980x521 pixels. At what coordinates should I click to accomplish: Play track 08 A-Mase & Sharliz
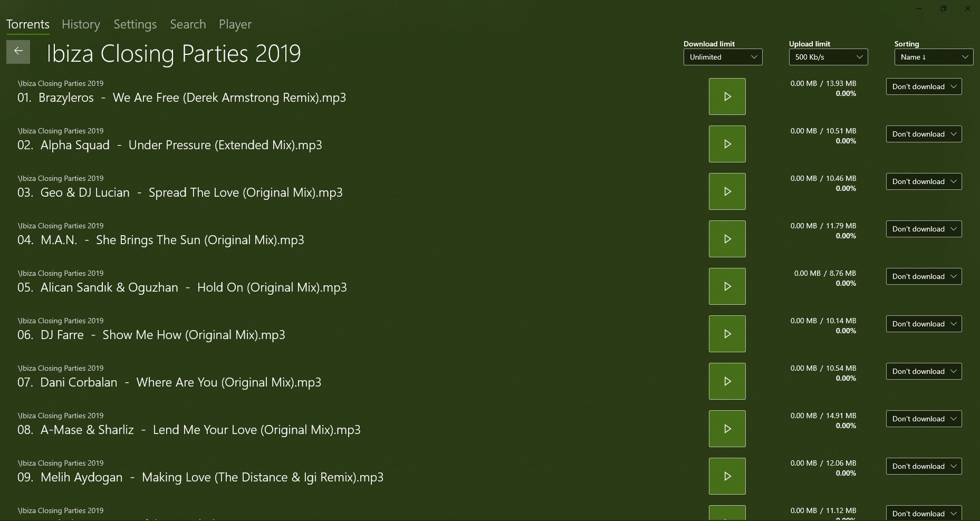tap(727, 429)
